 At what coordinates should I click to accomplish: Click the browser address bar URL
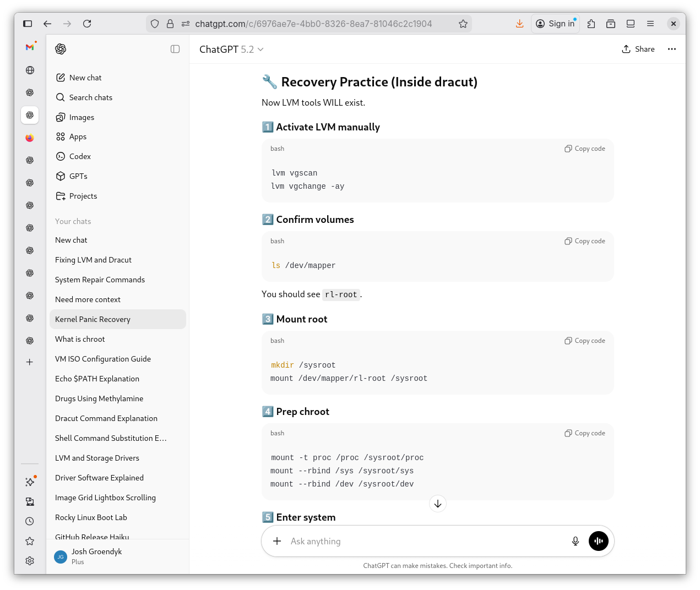tap(313, 24)
